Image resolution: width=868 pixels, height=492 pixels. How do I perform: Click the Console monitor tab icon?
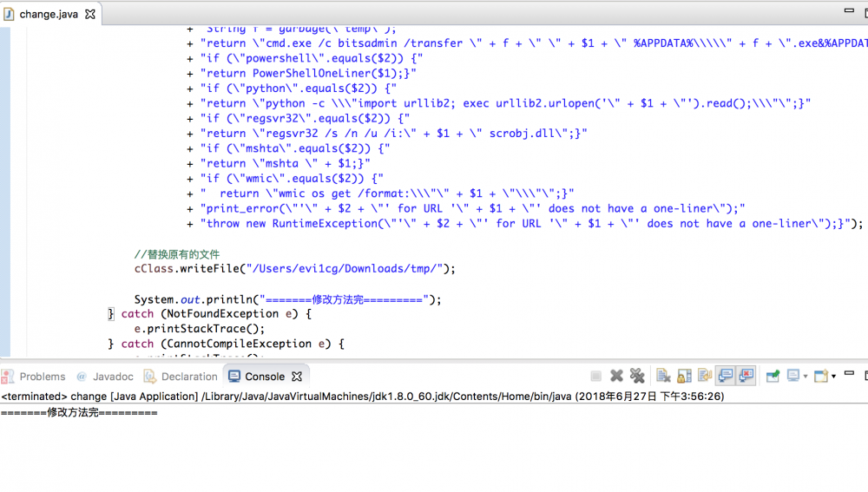point(234,377)
